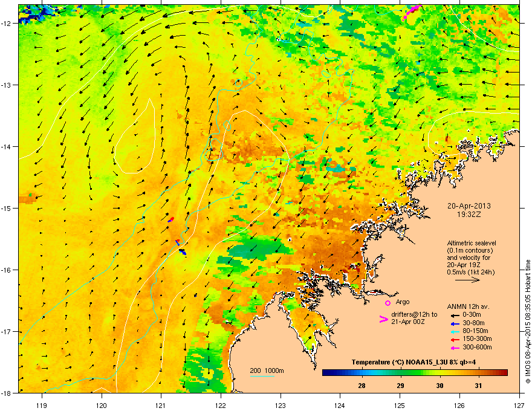Click the '29' colorbar tick label
The width and height of the screenshot is (532, 411).
point(401,386)
